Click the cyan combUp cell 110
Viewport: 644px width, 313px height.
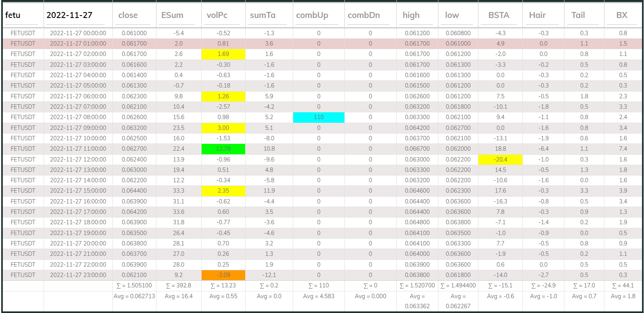click(319, 117)
